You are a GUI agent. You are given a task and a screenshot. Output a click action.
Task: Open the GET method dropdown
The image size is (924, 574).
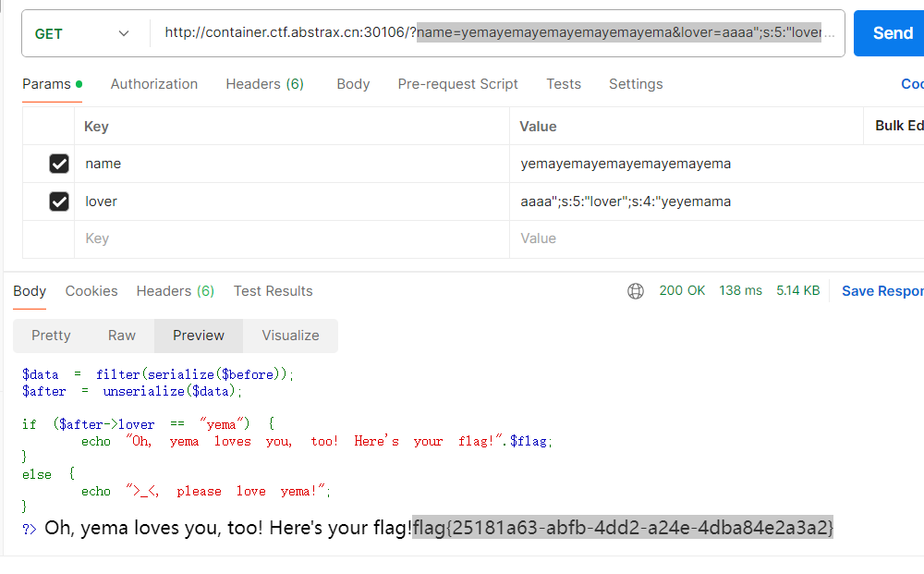tap(82, 34)
